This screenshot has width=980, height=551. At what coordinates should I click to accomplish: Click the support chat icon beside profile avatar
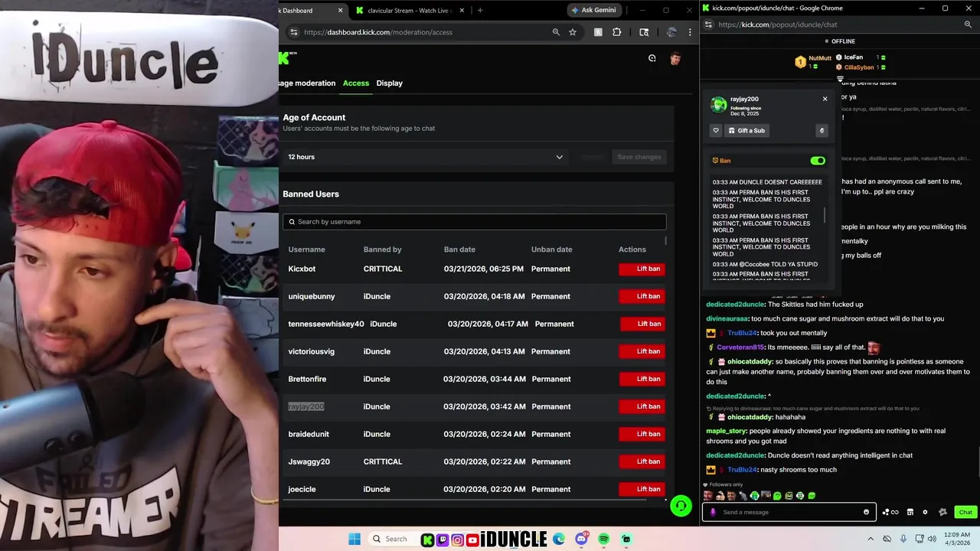click(652, 58)
